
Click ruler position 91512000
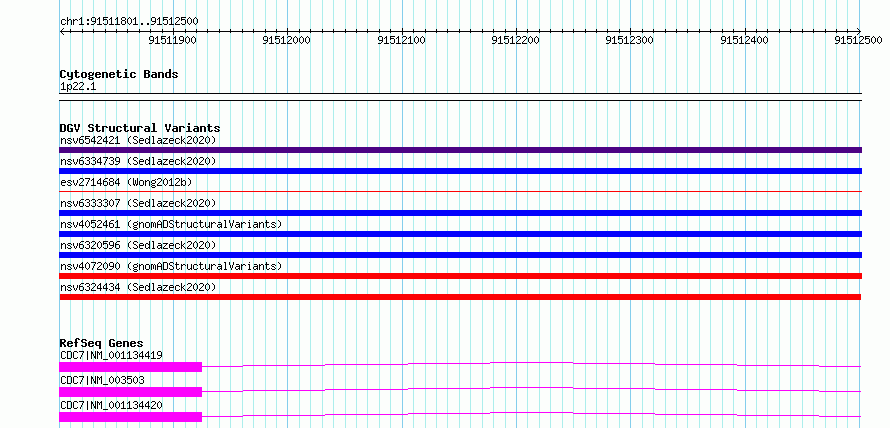point(288,40)
